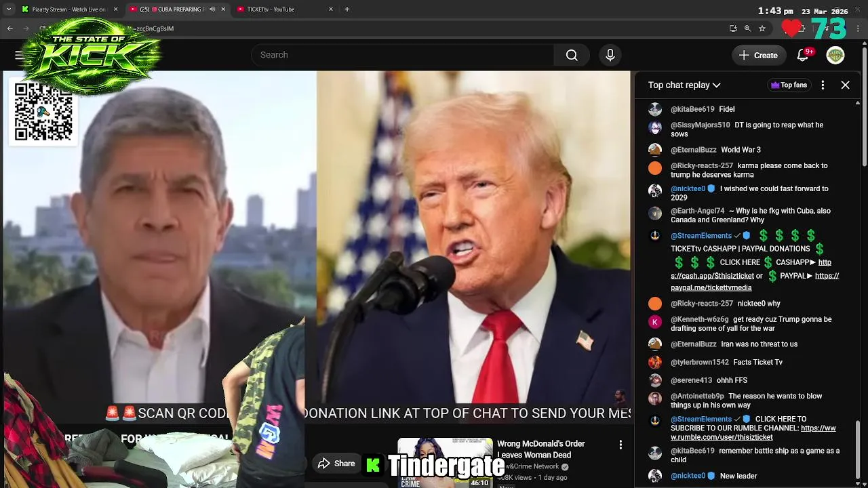Viewport: 868px width, 488px height.
Task: Click the Law&Crime Network channel name
Action: click(x=528, y=466)
